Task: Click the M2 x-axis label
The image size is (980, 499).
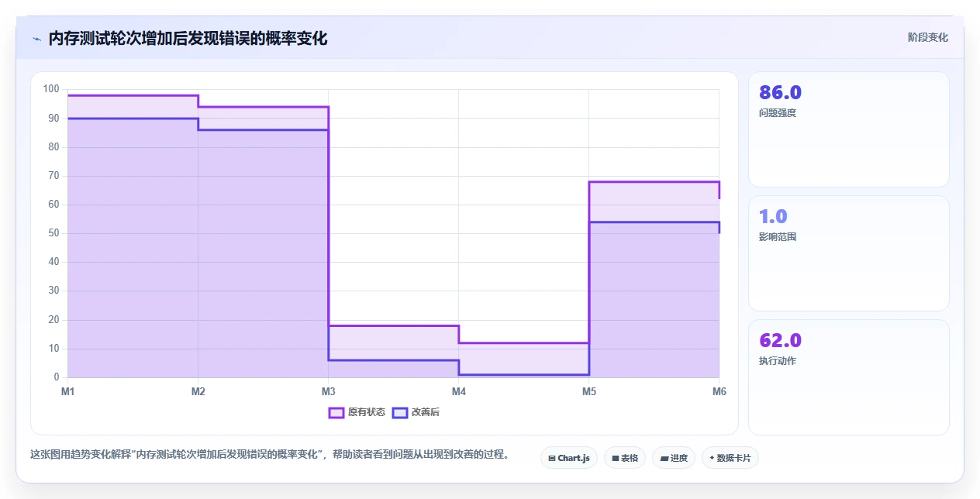Action: tap(198, 392)
